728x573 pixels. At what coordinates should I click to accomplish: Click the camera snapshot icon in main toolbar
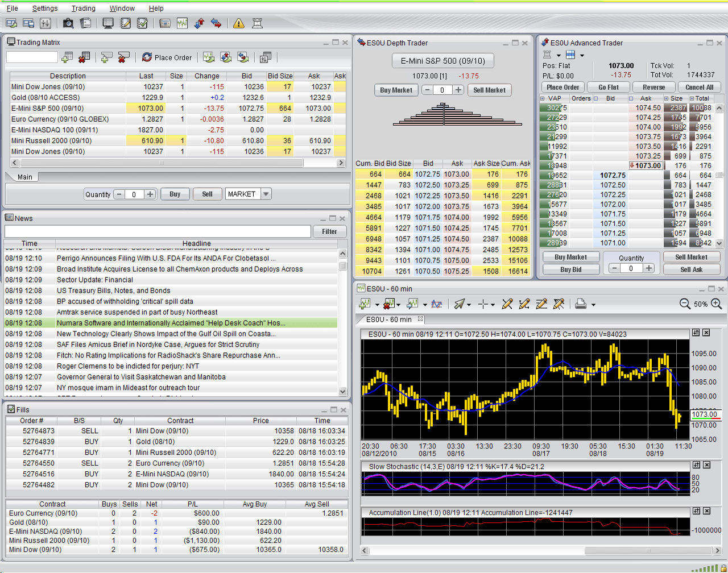pos(68,23)
